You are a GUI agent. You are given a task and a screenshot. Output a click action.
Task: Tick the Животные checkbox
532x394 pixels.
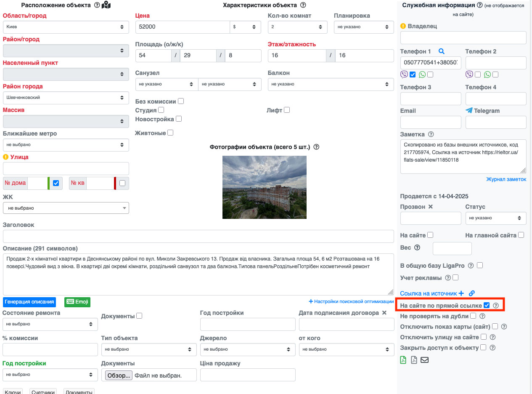click(x=170, y=133)
